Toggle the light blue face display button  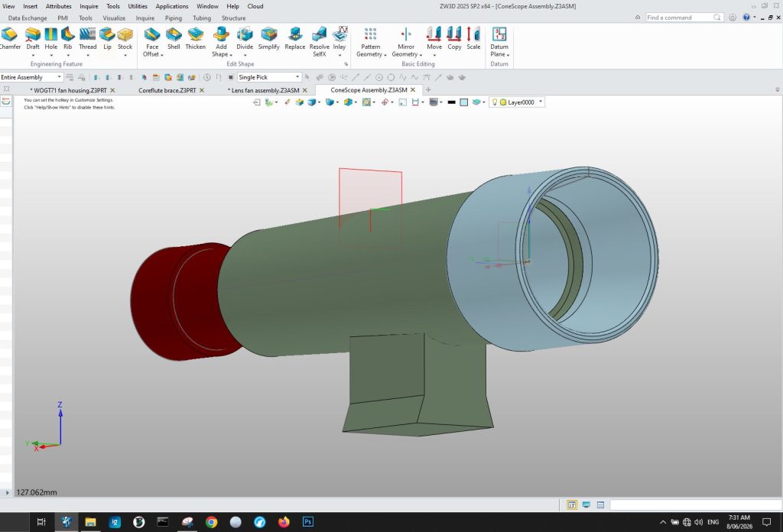464,102
